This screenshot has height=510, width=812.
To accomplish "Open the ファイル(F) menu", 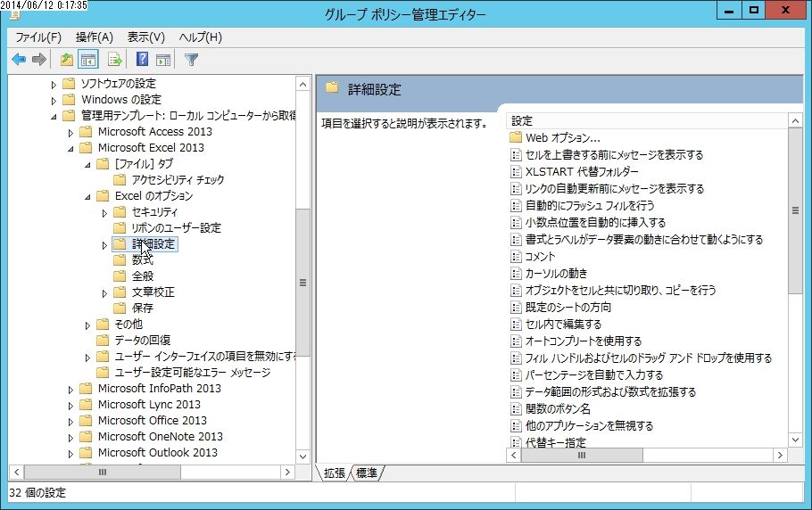I will 38,37.
